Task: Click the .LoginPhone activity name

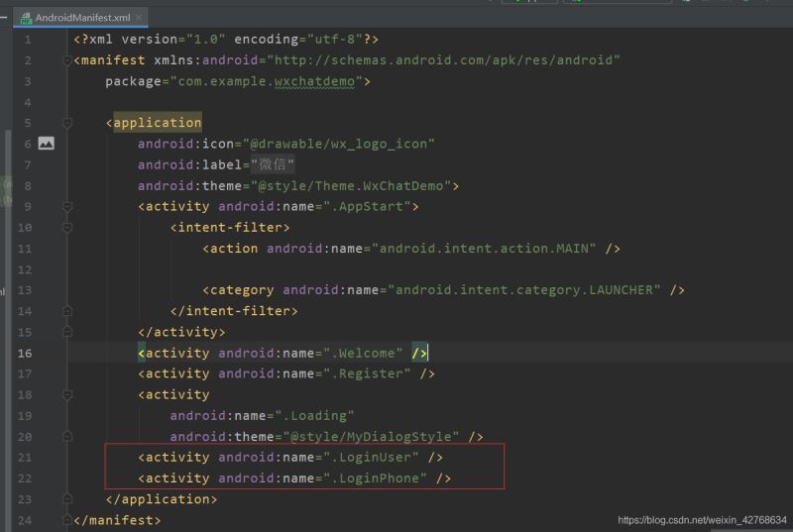Action: (x=376, y=479)
